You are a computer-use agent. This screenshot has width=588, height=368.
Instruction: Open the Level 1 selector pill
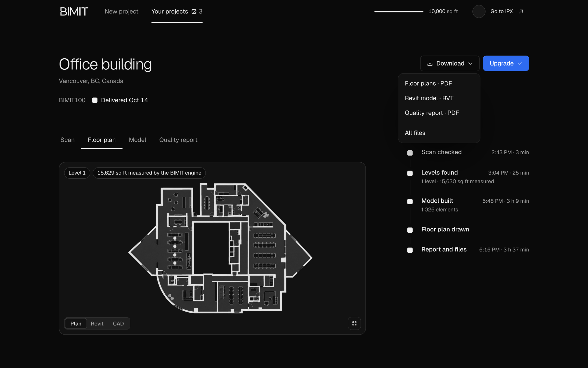(77, 173)
